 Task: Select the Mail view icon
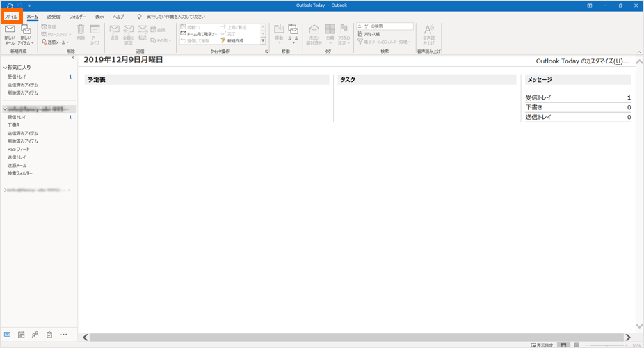8,335
